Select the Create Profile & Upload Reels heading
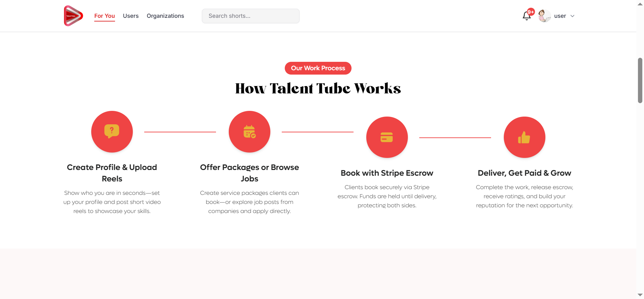 [112, 173]
